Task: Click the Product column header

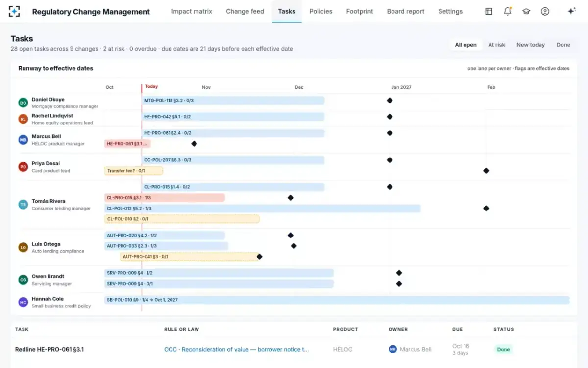Action: coord(345,329)
